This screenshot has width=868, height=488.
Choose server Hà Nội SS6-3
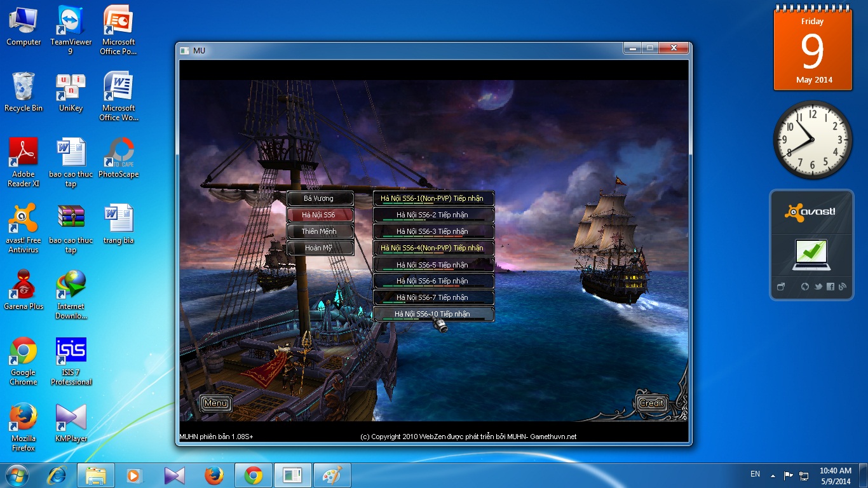pos(433,231)
